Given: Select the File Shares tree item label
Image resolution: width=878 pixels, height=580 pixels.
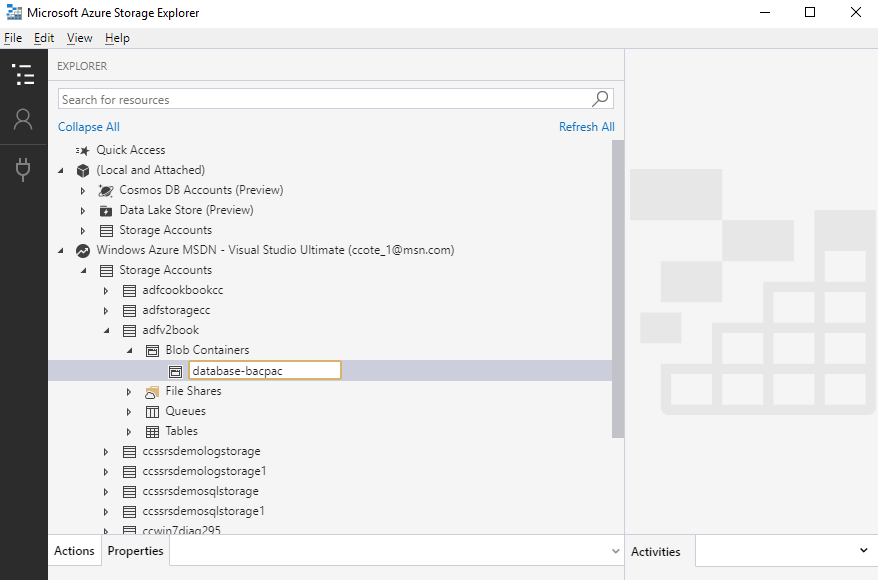Looking at the screenshot, I should point(193,391).
